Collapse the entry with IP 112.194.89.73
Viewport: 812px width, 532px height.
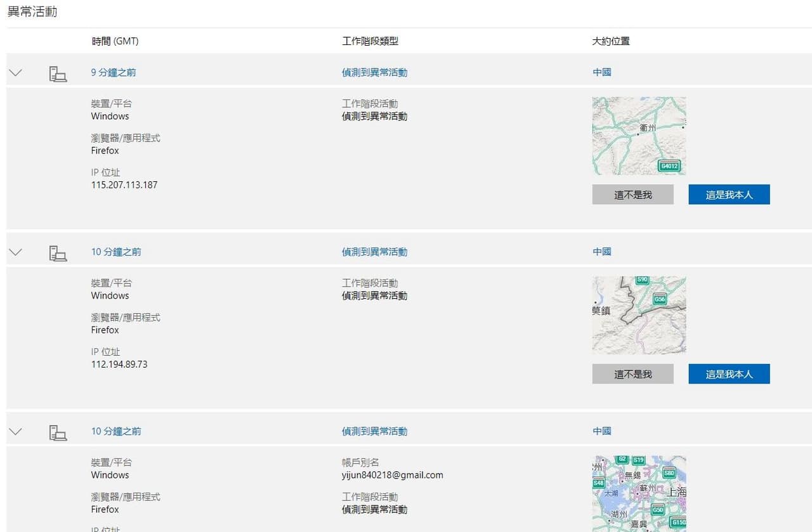click(15, 252)
